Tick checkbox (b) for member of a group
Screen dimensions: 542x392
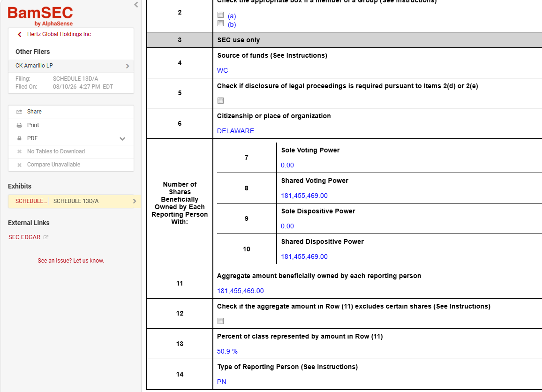[x=220, y=23]
